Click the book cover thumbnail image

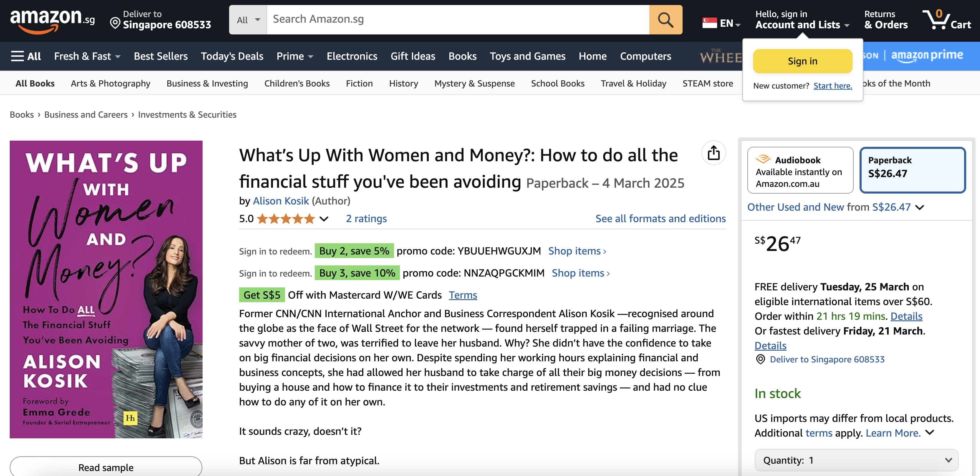(x=106, y=289)
